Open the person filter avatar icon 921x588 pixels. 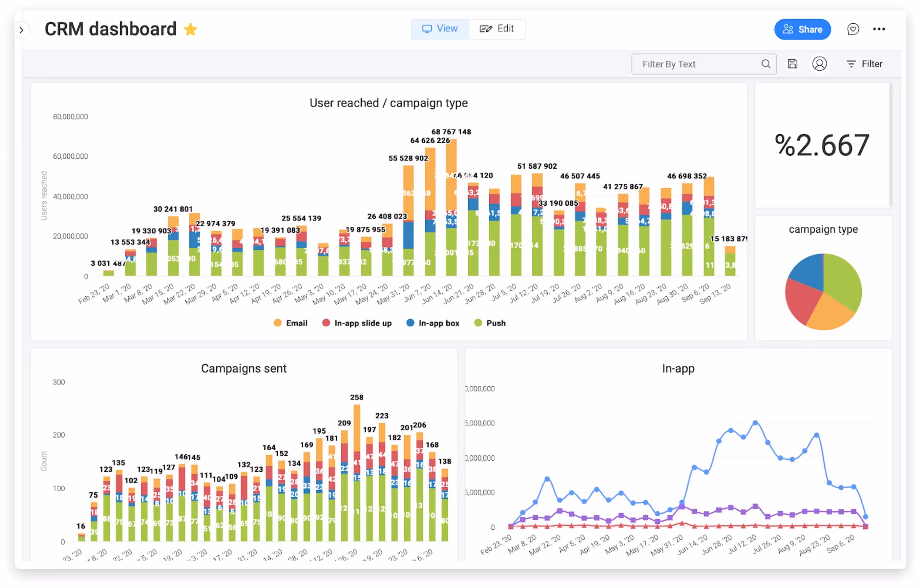[x=819, y=64]
